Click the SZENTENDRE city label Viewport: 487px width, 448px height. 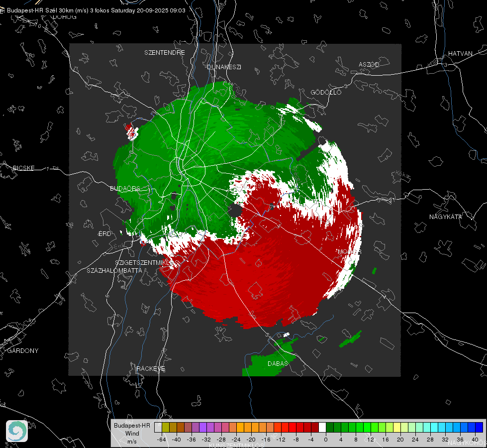165,53
